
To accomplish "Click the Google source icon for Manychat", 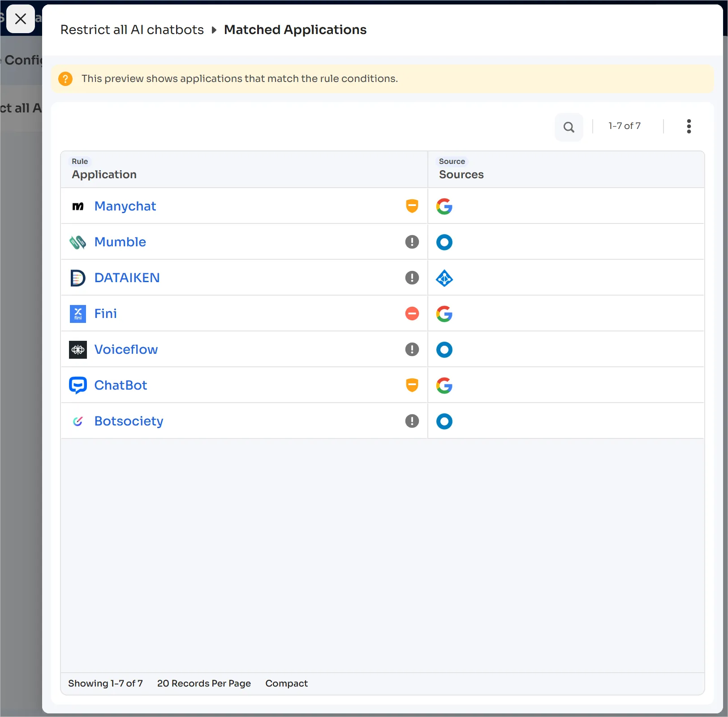I will point(444,206).
